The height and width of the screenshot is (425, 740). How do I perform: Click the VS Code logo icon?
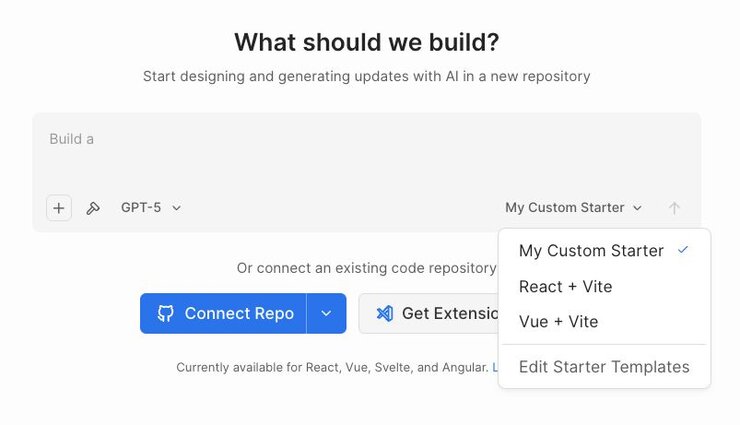coord(384,313)
